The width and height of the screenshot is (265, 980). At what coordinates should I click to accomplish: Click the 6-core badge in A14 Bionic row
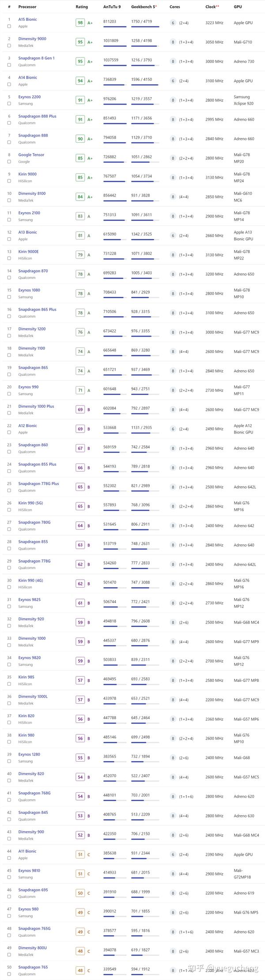pyautogui.click(x=173, y=81)
